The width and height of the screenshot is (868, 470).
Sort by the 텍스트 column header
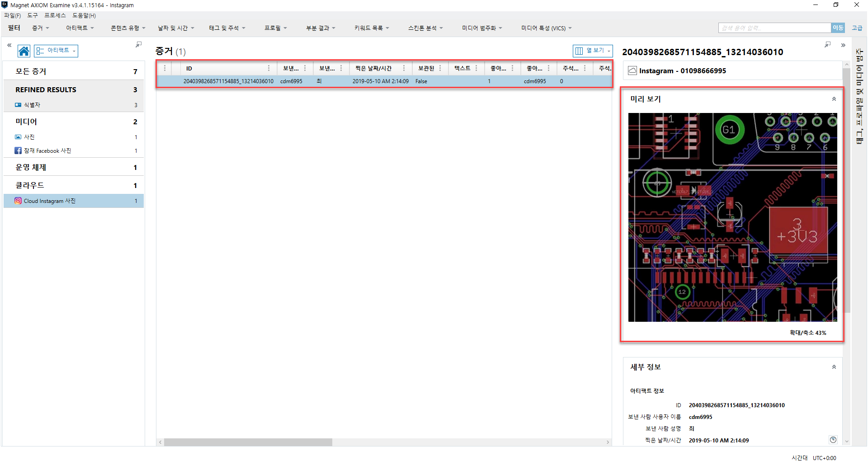[x=462, y=68]
